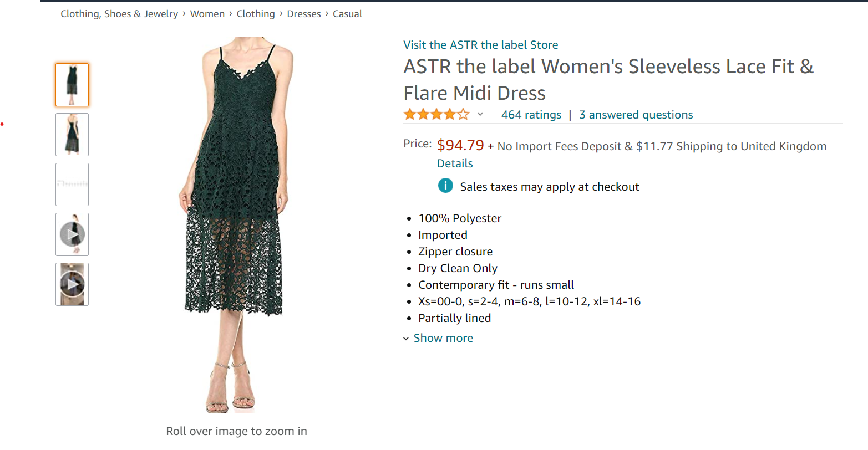
Task: Select the back-view dress thumbnail
Action: tap(72, 135)
